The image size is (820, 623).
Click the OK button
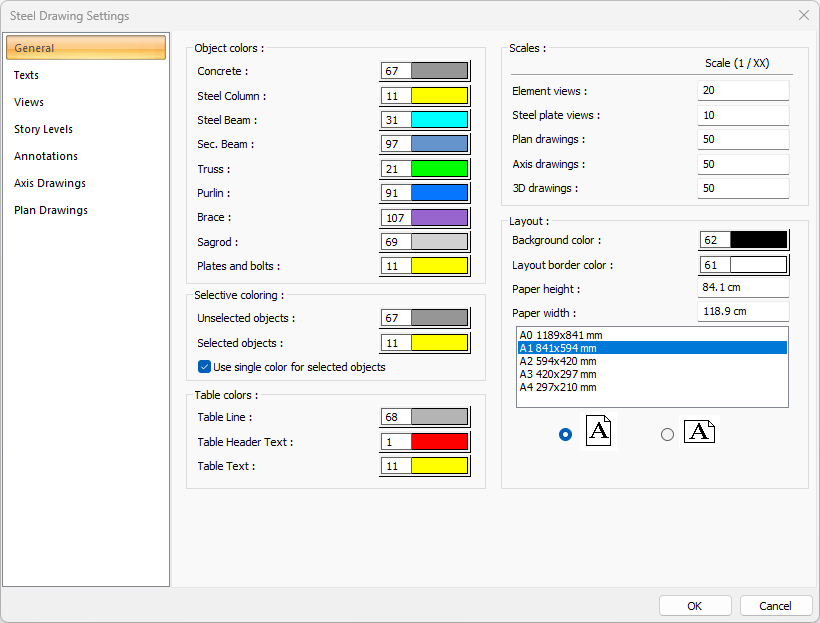point(694,606)
